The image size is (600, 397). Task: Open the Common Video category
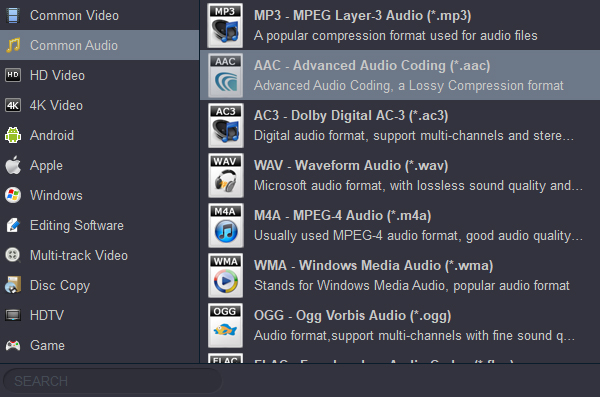pos(99,15)
